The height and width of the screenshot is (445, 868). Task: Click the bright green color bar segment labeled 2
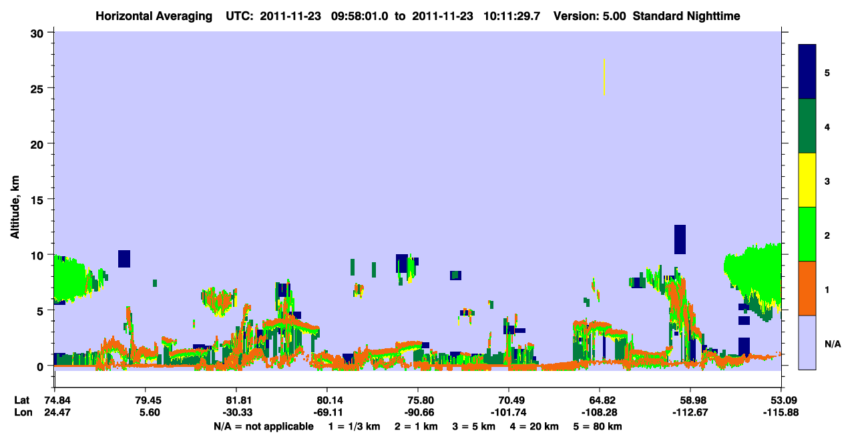point(807,234)
